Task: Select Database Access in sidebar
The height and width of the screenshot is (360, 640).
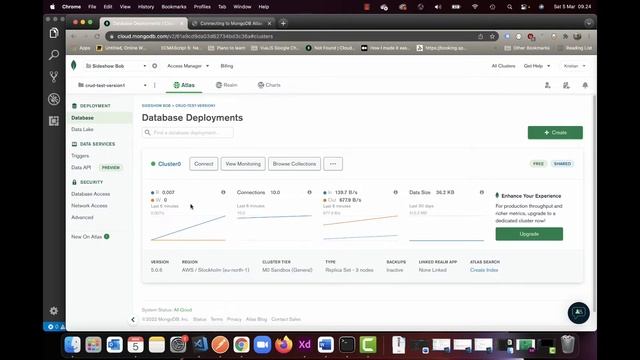Action: [91, 194]
